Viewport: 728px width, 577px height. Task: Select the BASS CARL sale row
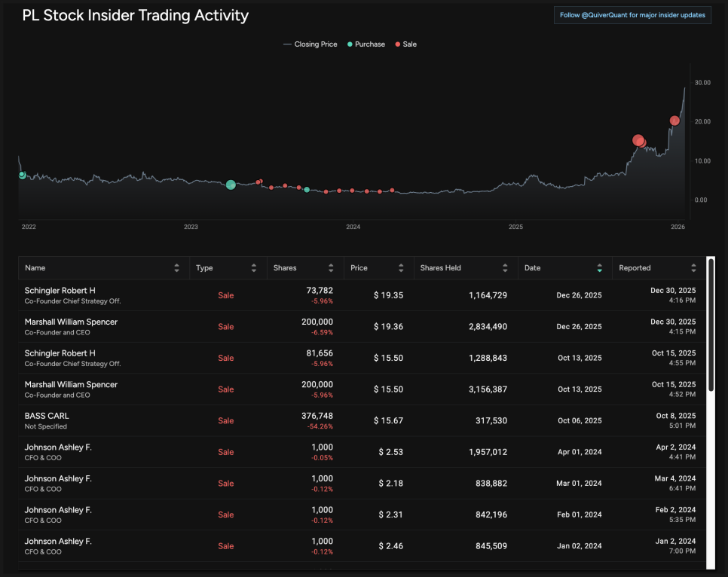362,420
